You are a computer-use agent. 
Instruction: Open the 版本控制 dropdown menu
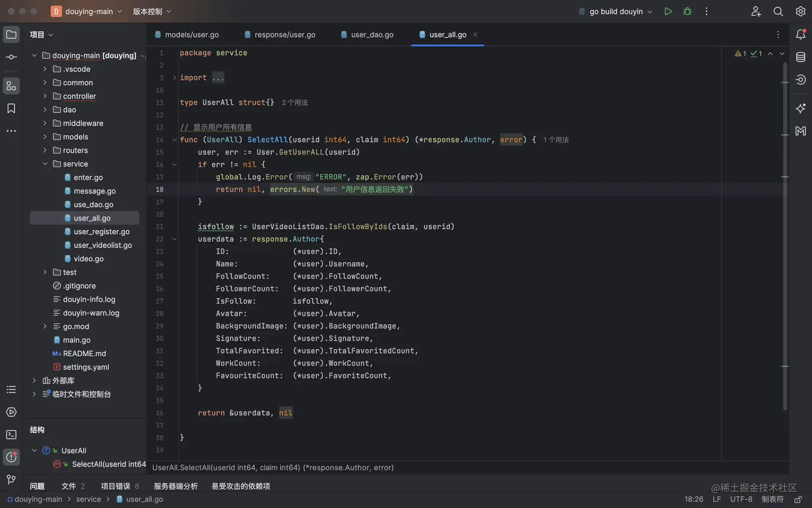click(152, 11)
